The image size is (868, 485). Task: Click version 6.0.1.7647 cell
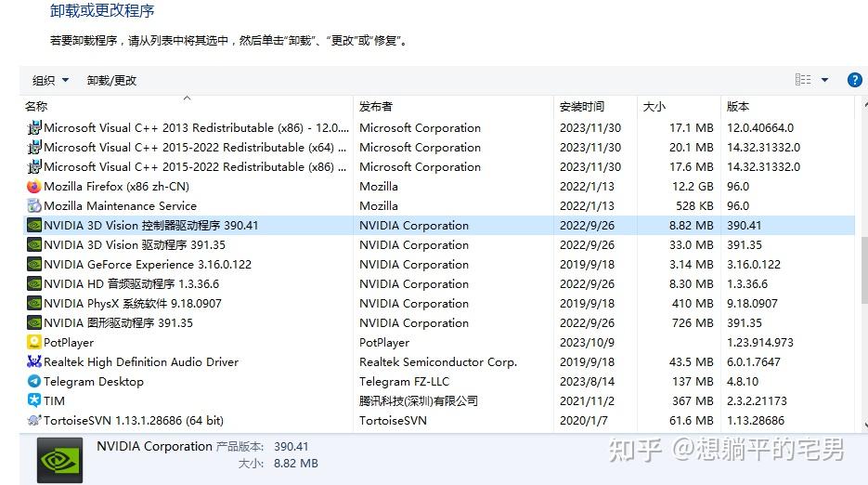point(754,362)
